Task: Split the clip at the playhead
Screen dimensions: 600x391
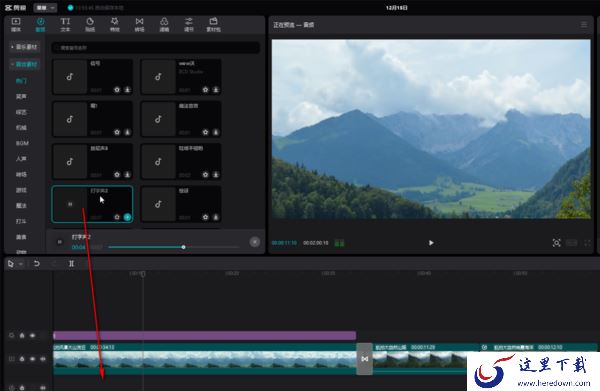Action: [71, 264]
